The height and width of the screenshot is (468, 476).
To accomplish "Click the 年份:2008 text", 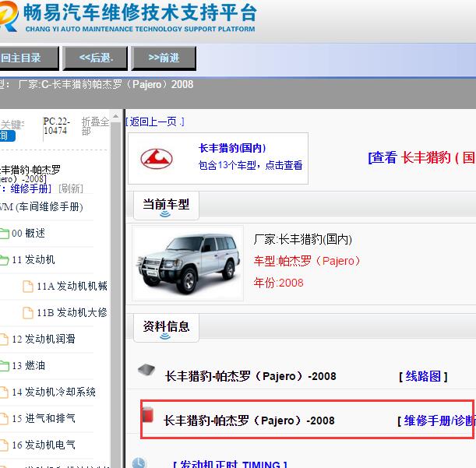I will 278,283.
